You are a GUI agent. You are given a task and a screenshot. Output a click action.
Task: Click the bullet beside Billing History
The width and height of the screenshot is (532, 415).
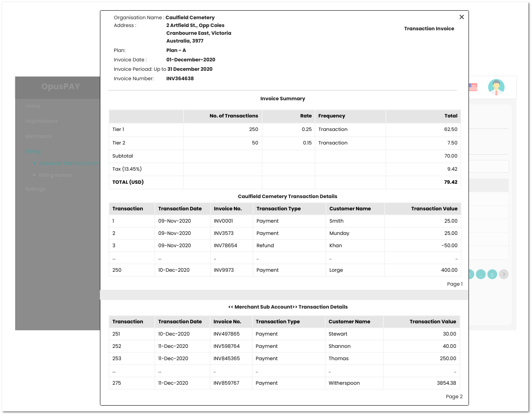click(x=35, y=175)
